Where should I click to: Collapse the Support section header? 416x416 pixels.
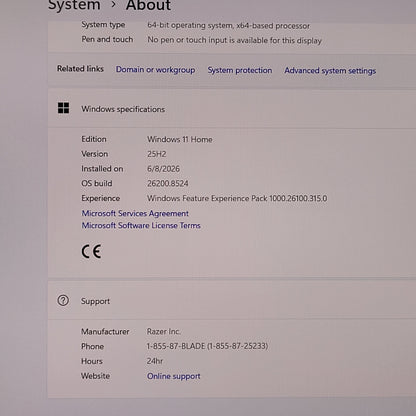pos(232,300)
